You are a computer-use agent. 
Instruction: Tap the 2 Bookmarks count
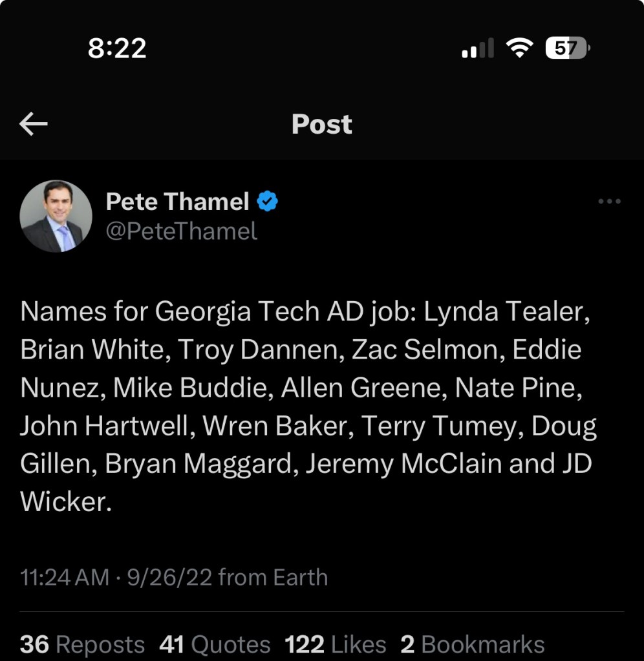coord(473,644)
